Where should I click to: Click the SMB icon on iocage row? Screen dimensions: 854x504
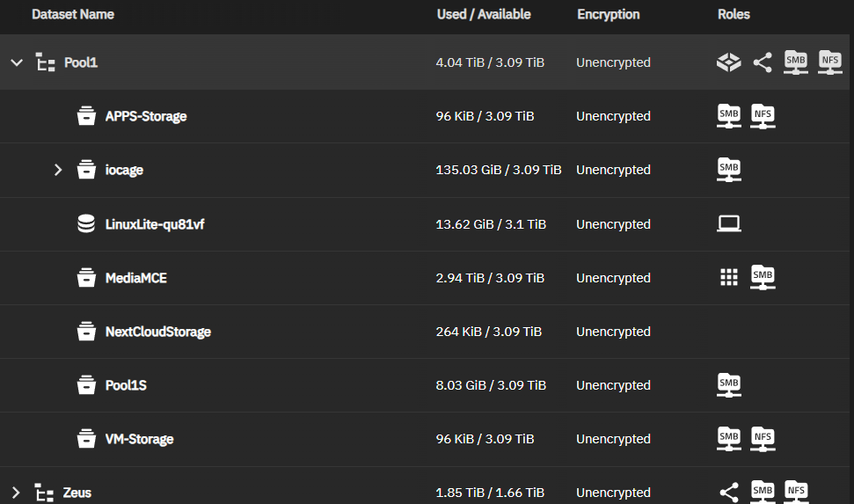coord(729,170)
